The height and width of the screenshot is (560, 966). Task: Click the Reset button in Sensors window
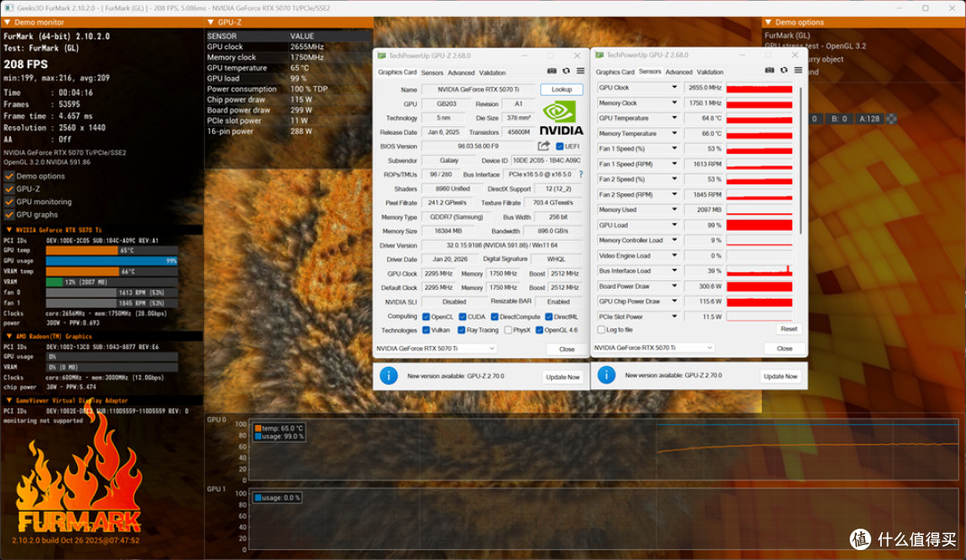click(789, 329)
